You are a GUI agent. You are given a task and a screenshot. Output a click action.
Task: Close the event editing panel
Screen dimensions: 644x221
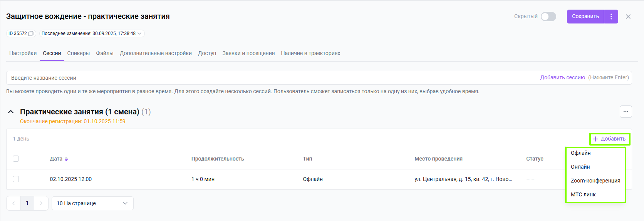628,17
